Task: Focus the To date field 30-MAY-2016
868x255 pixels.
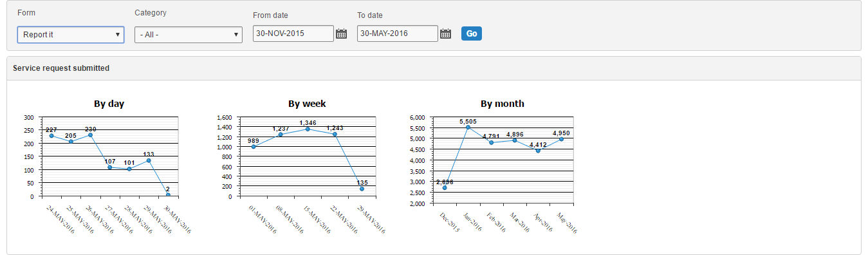Action: pyautogui.click(x=398, y=33)
